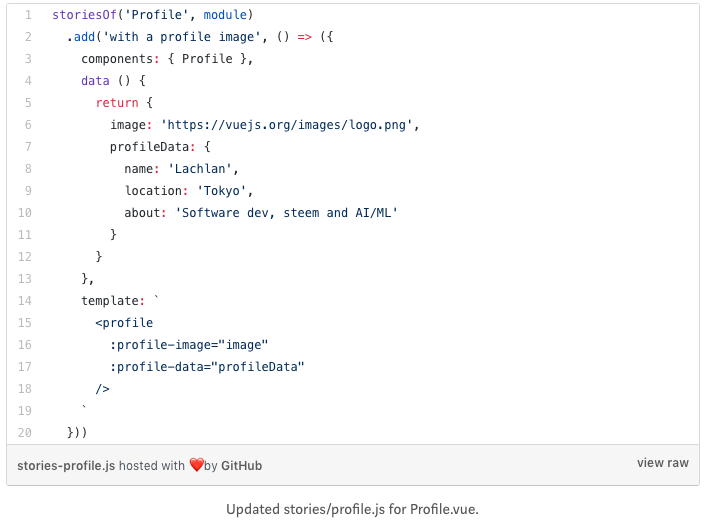Click the red heart icon
The image size is (713, 527).
(196, 465)
